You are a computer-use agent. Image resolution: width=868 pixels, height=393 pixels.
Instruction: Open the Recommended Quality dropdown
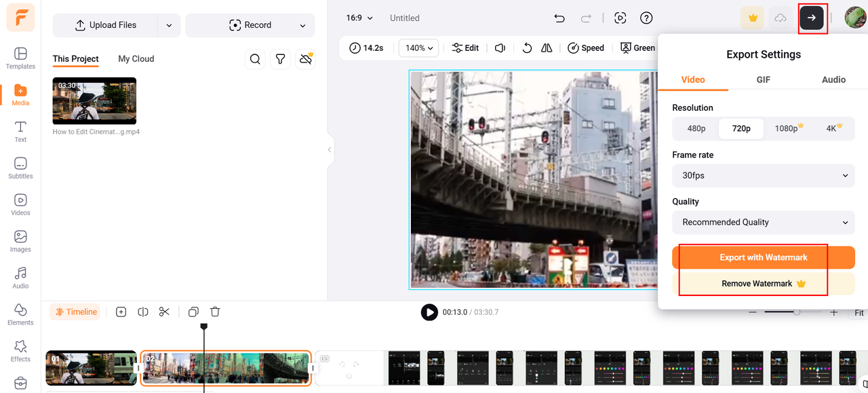764,222
